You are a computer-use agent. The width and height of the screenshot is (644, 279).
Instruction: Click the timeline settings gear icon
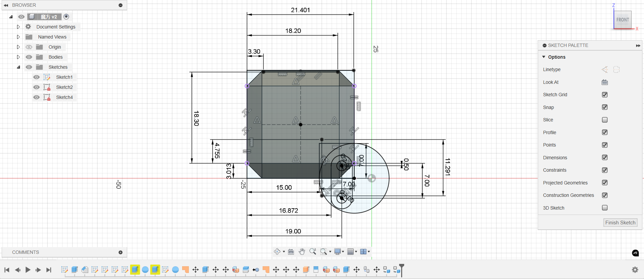tap(635, 270)
